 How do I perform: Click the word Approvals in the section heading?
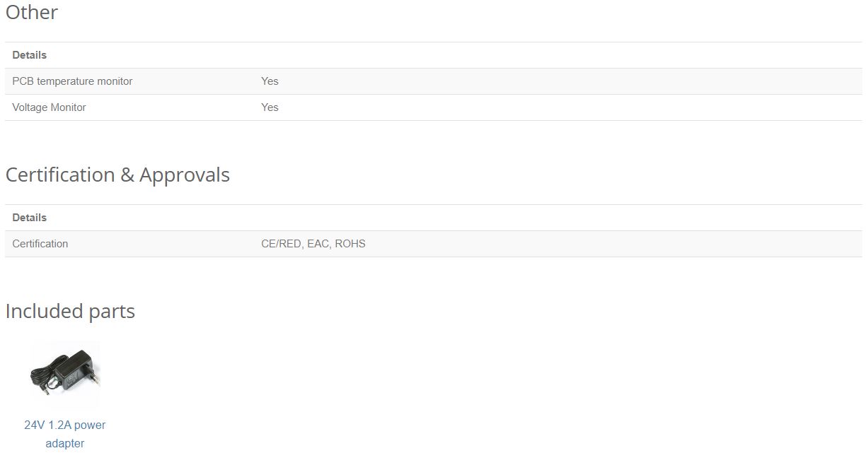(185, 175)
